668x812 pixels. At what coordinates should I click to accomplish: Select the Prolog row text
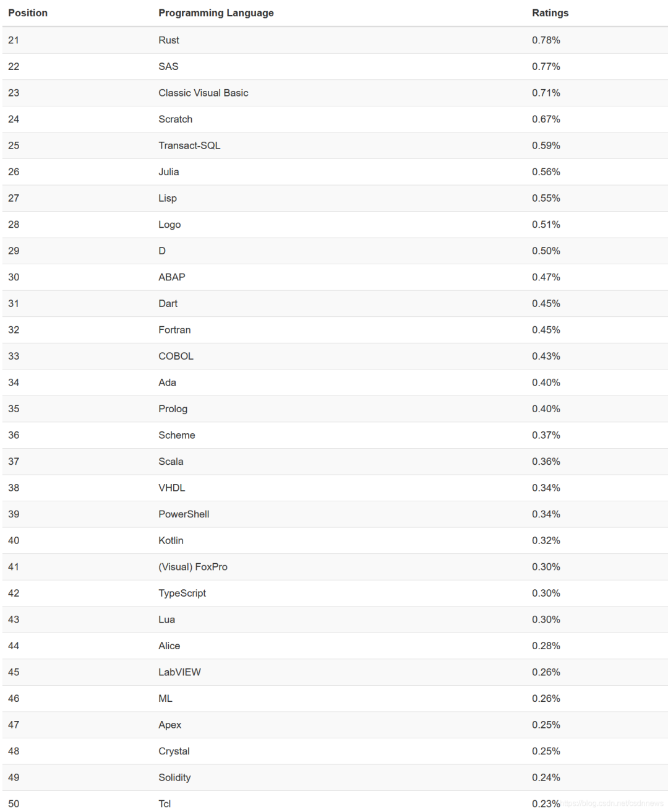click(x=173, y=409)
